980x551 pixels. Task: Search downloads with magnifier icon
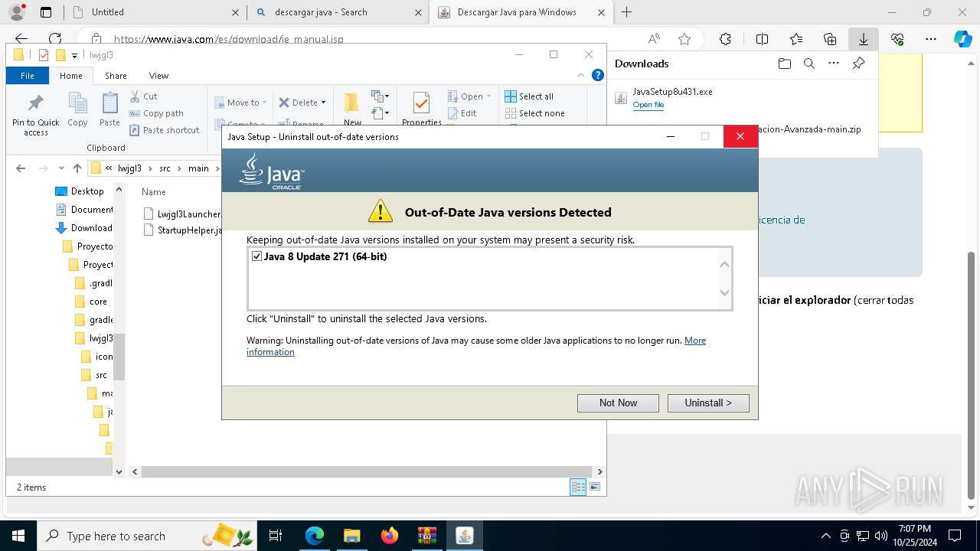tap(808, 64)
